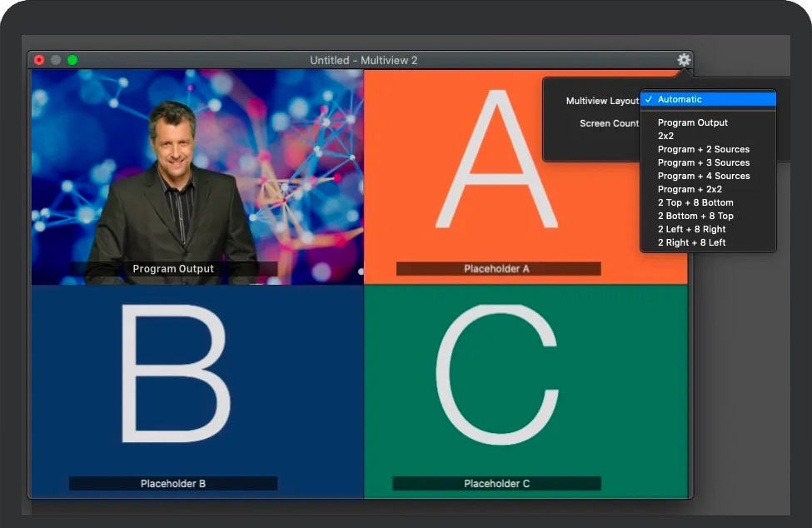Image resolution: width=812 pixels, height=528 pixels.
Task: Minimize the Multiview 2 window
Action: point(56,60)
